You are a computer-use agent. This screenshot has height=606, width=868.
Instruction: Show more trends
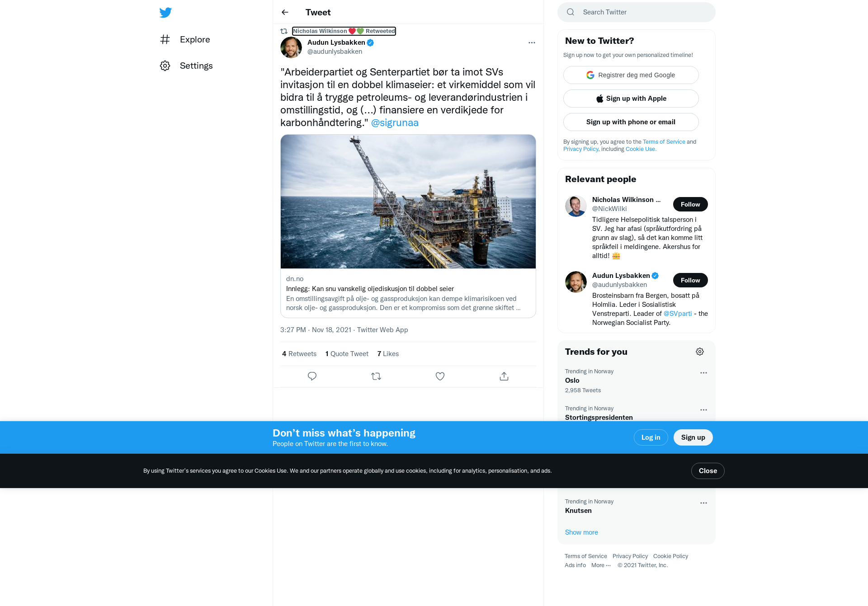(581, 532)
